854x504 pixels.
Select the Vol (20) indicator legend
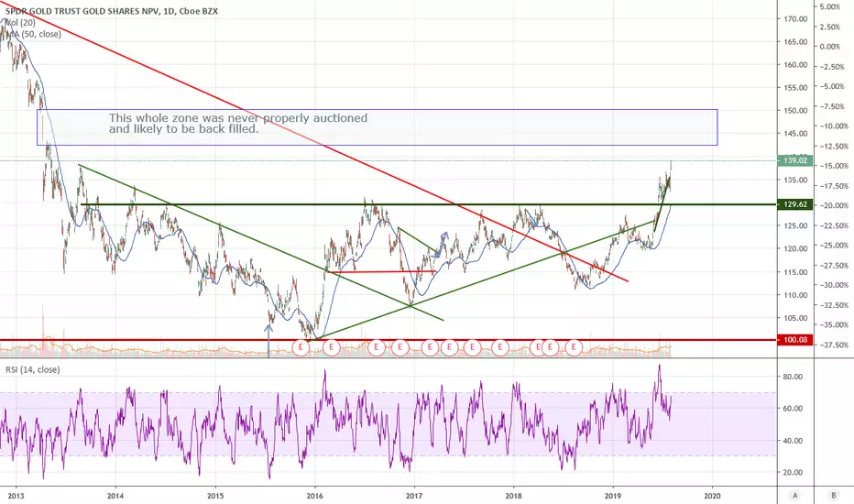click(21, 22)
